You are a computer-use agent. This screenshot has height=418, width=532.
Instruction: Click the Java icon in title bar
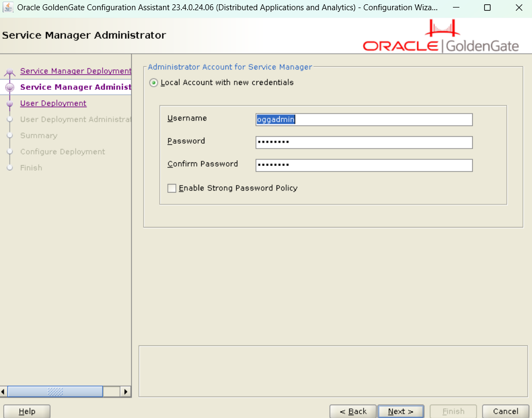(x=8, y=7)
